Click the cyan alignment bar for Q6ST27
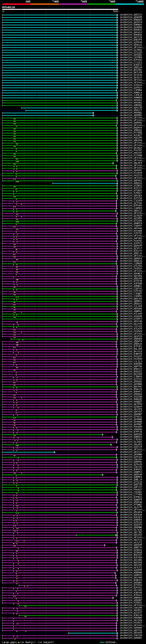 click(29, 452)
